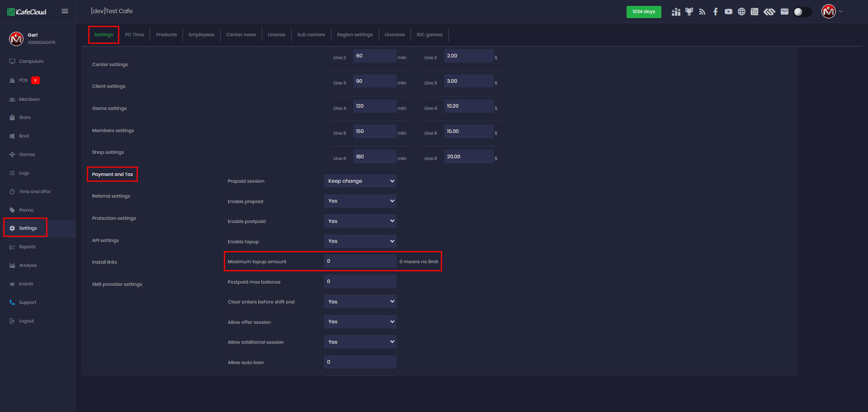Switch to the PC Time tab
This screenshot has width=868, height=412.
(134, 35)
